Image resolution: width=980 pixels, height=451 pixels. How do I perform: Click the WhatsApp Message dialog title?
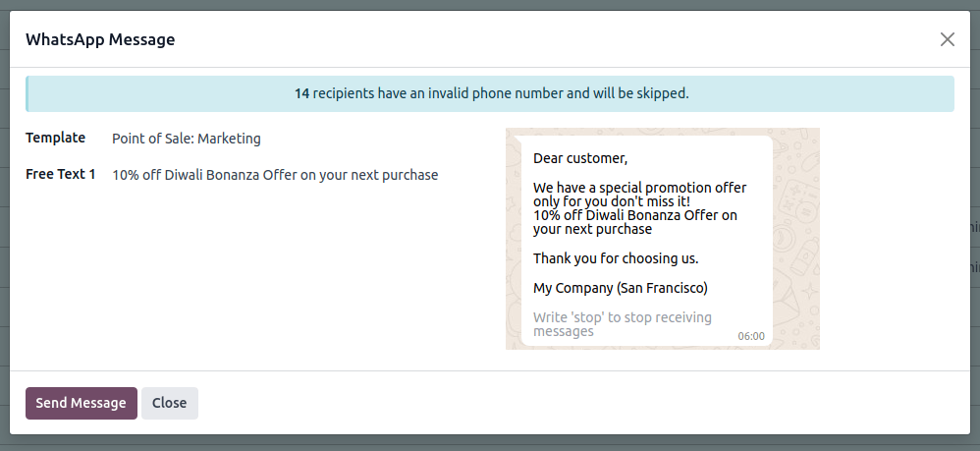pos(100,40)
